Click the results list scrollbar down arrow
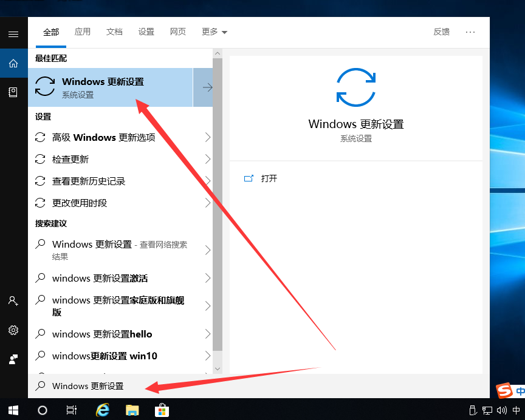Image resolution: width=525 pixels, height=420 pixels. click(x=218, y=369)
